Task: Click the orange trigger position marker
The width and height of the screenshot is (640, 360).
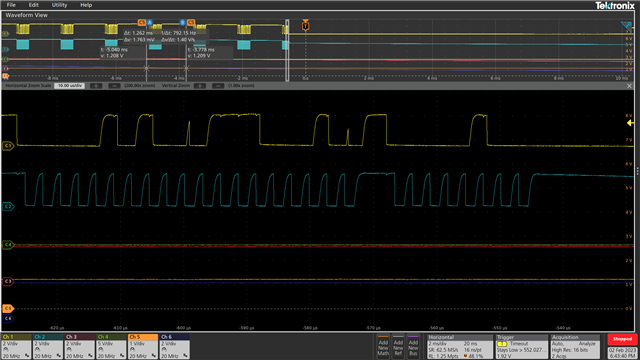Action: pyautogui.click(x=305, y=25)
